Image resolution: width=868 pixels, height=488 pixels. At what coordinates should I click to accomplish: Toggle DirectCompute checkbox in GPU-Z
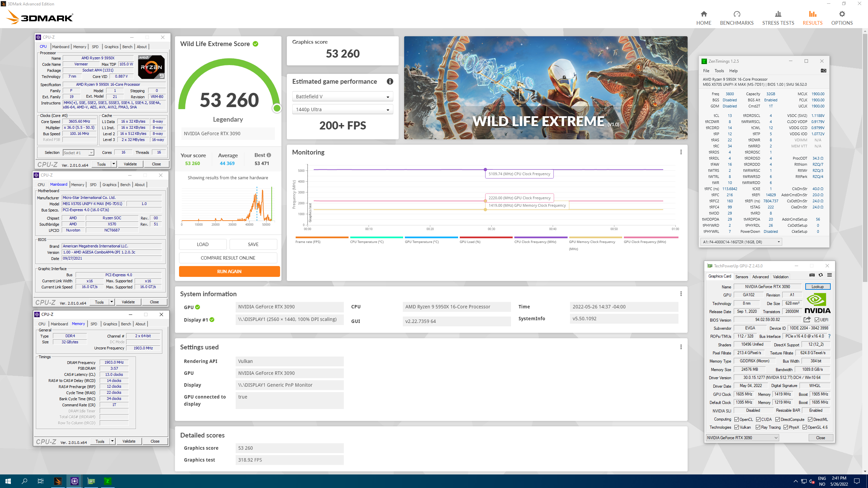tap(777, 419)
